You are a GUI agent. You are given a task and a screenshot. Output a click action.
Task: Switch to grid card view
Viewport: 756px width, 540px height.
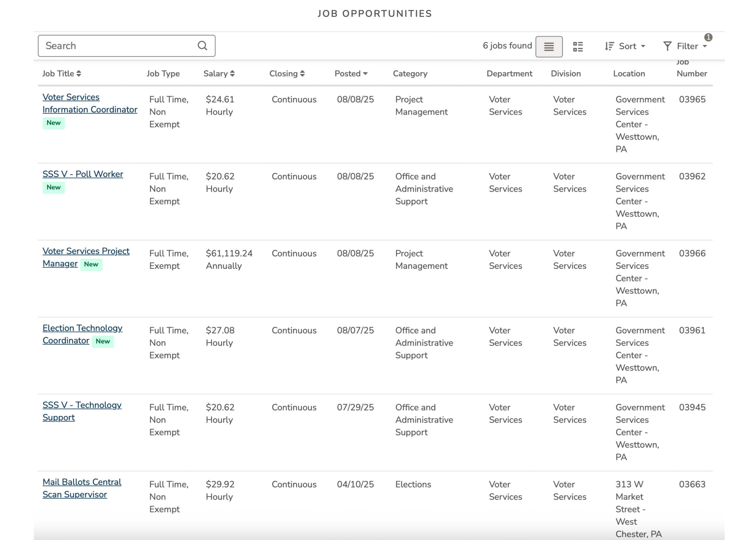coord(578,47)
